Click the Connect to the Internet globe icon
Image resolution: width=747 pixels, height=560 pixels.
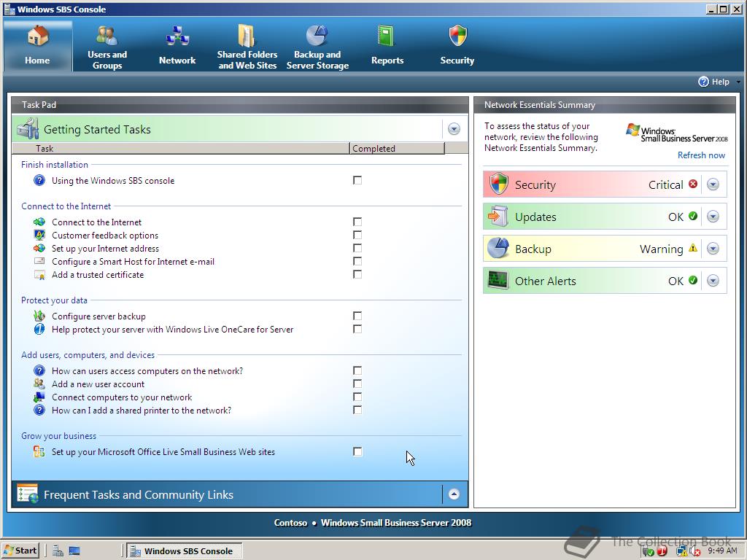[x=39, y=222]
